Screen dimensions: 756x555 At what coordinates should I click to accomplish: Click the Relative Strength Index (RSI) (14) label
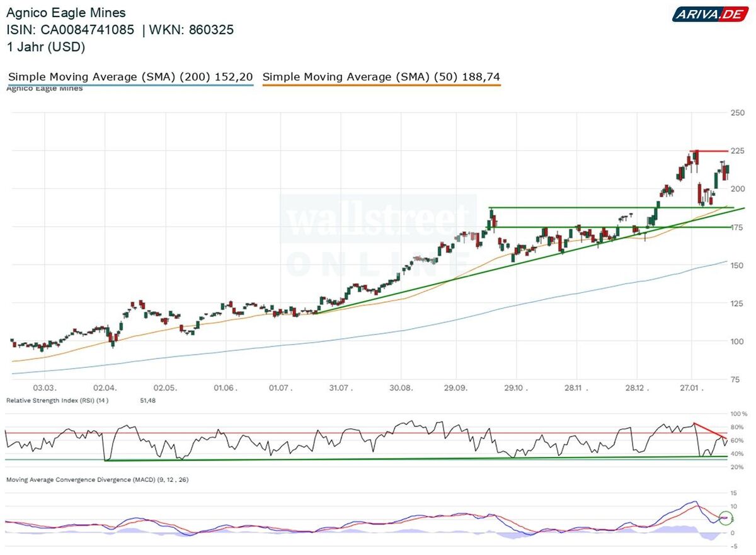(x=57, y=400)
